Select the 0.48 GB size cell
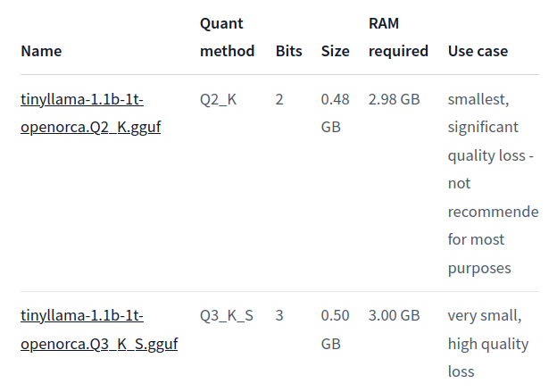 pyautogui.click(x=335, y=113)
